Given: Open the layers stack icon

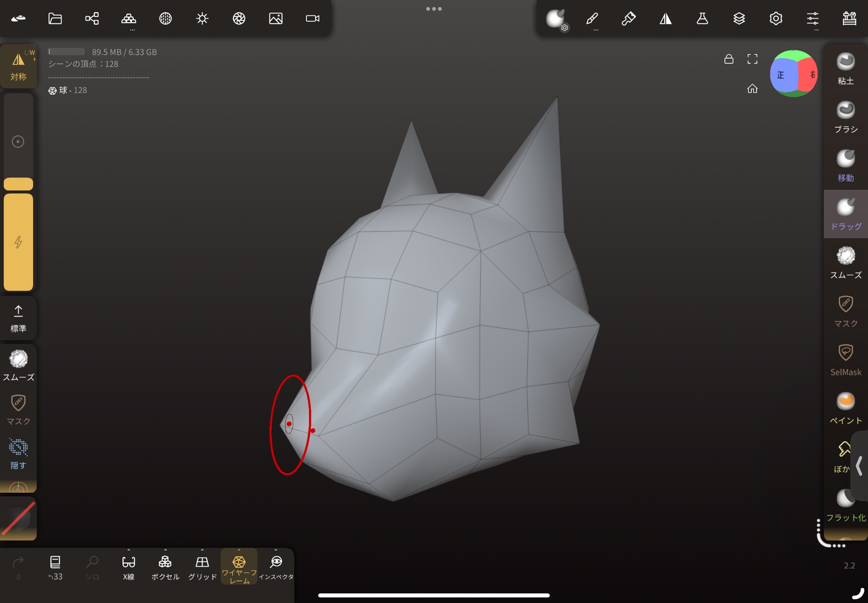Looking at the screenshot, I should [x=739, y=18].
